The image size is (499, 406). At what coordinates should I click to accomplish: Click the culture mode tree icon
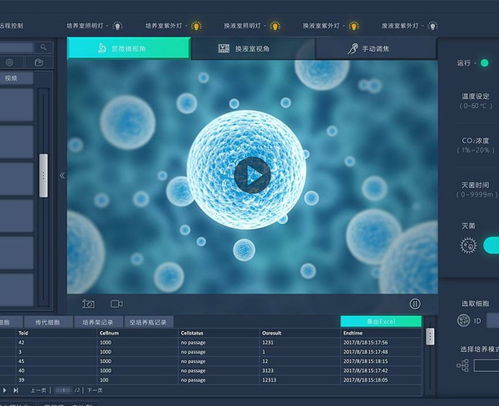click(x=463, y=366)
